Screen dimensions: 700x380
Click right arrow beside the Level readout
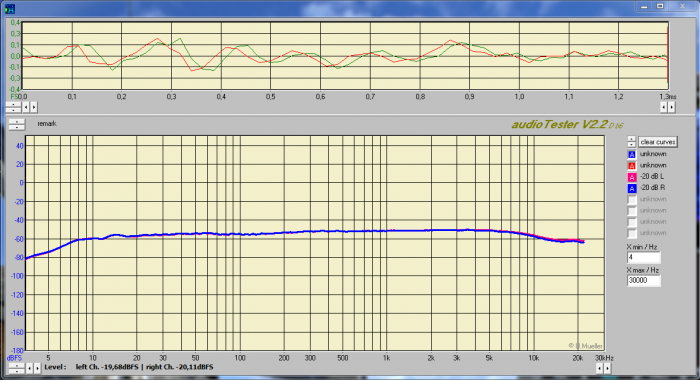(x=37, y=368)
